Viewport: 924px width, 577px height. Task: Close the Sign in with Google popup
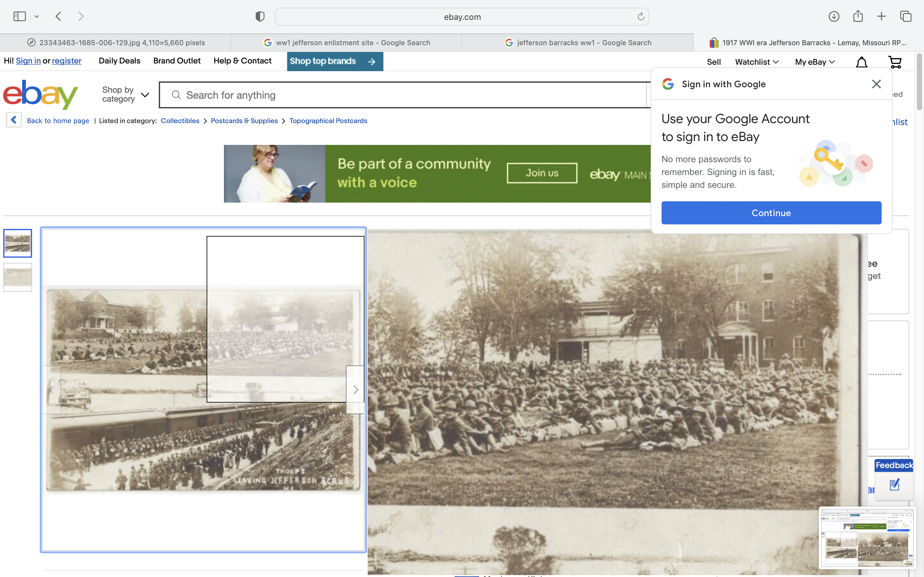(876, 84)
